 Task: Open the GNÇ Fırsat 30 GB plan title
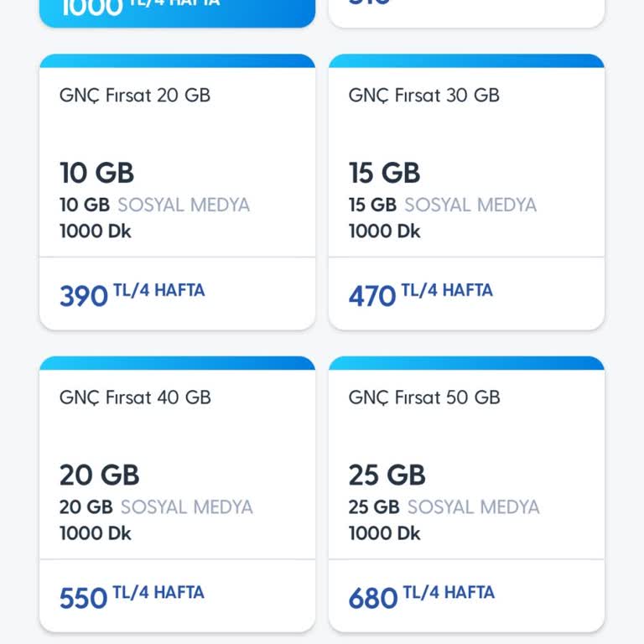pos(423,95)
